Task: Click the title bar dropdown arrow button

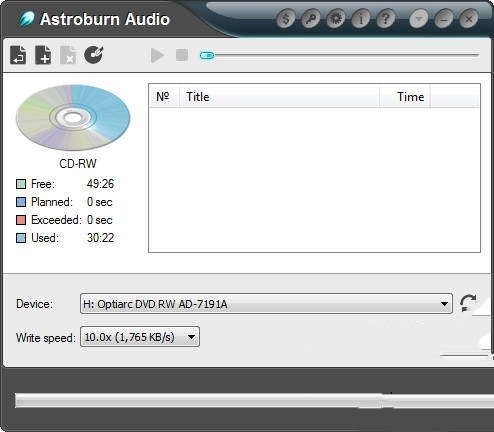Action: click(419, 19)
